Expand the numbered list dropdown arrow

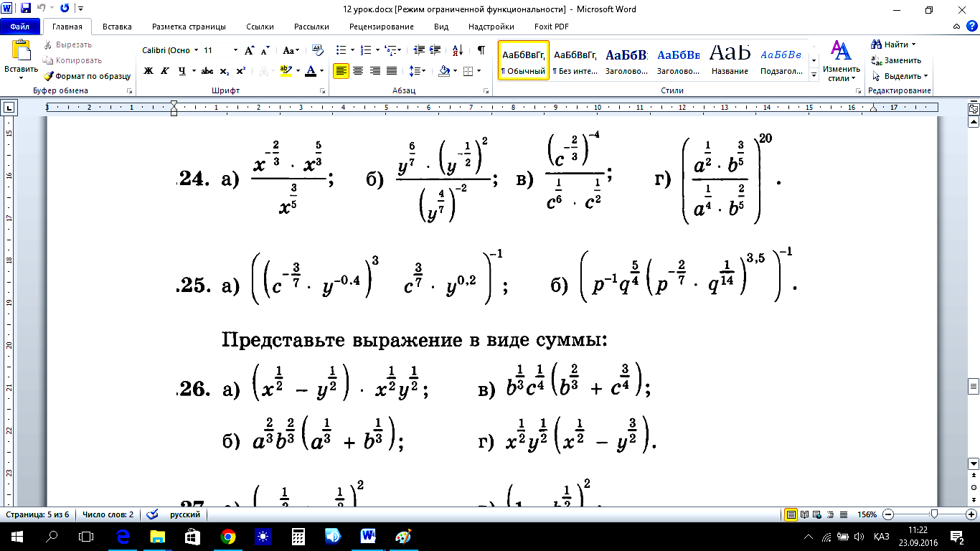point(377,50)
